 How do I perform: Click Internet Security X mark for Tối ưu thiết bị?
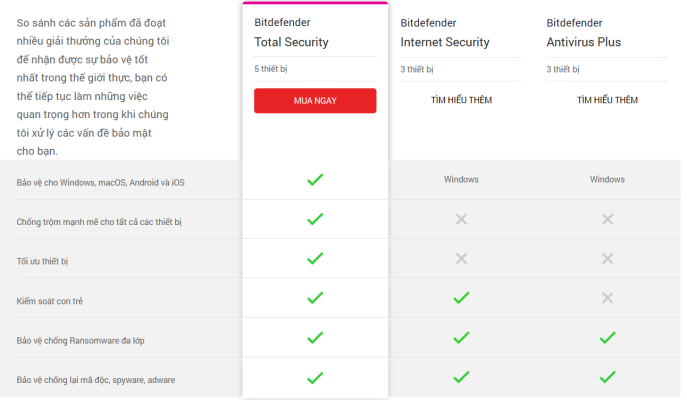[461, 259]
